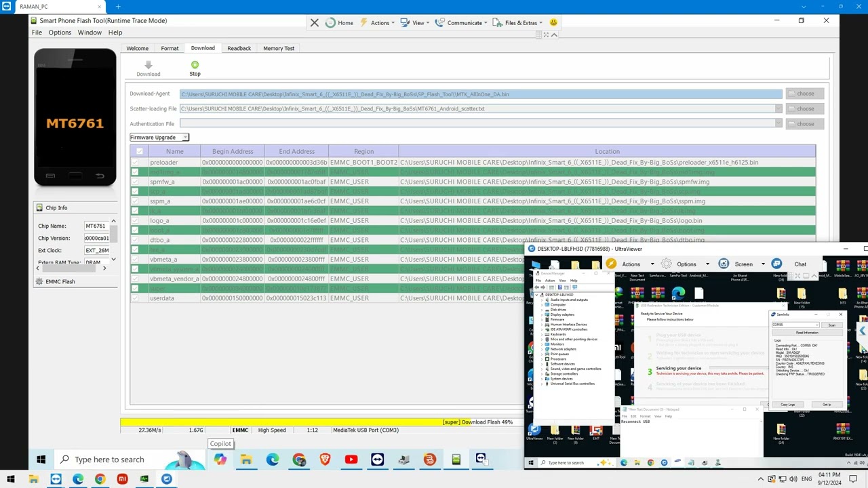Click the greyed Download arrow icon
Viewport: 868px width, 488px height.
pyautogui.click(x=149, y=65)
